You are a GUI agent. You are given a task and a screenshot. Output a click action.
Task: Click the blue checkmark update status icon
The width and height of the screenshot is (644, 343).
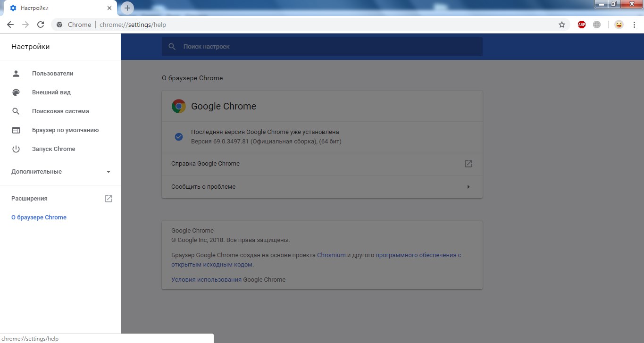pyautogui.click(x=179, y=137)
